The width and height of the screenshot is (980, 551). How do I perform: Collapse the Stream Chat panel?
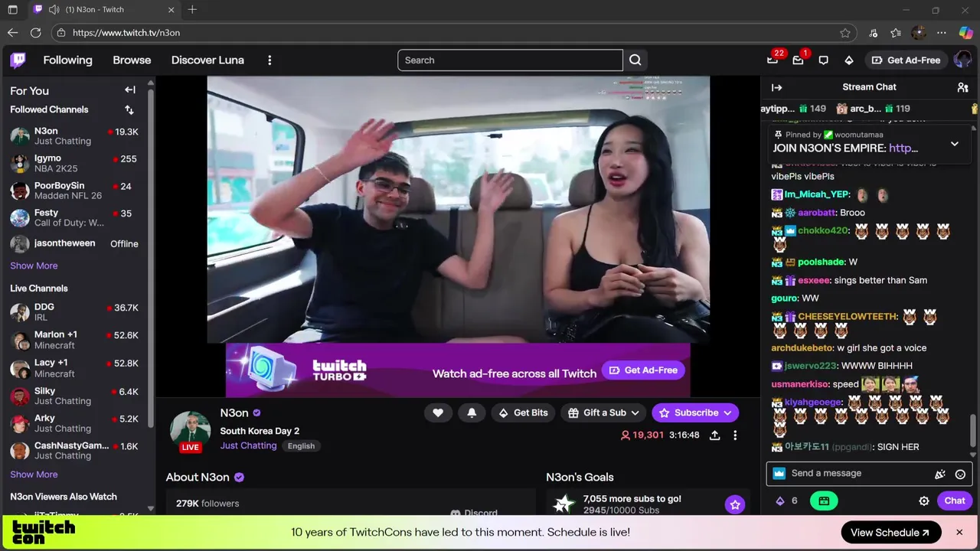[777, 87]
